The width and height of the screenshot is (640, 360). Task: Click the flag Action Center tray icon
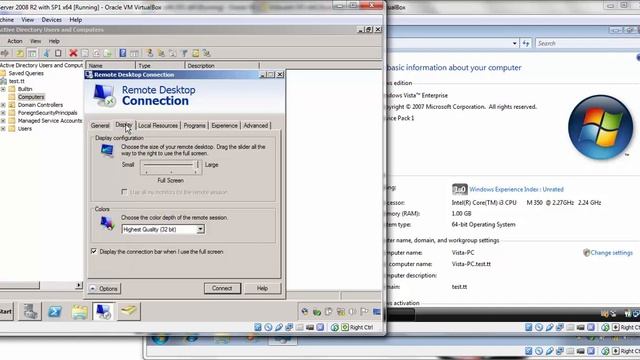364,312
